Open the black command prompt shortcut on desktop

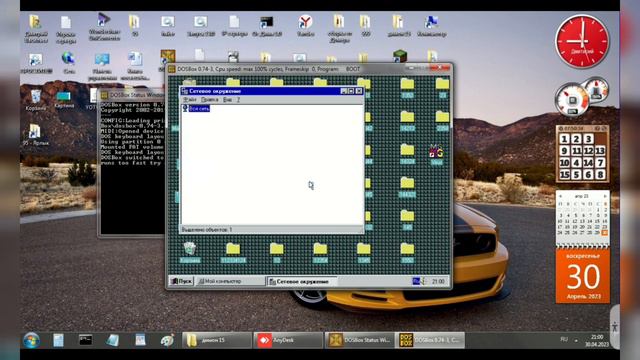pos(267,27)
